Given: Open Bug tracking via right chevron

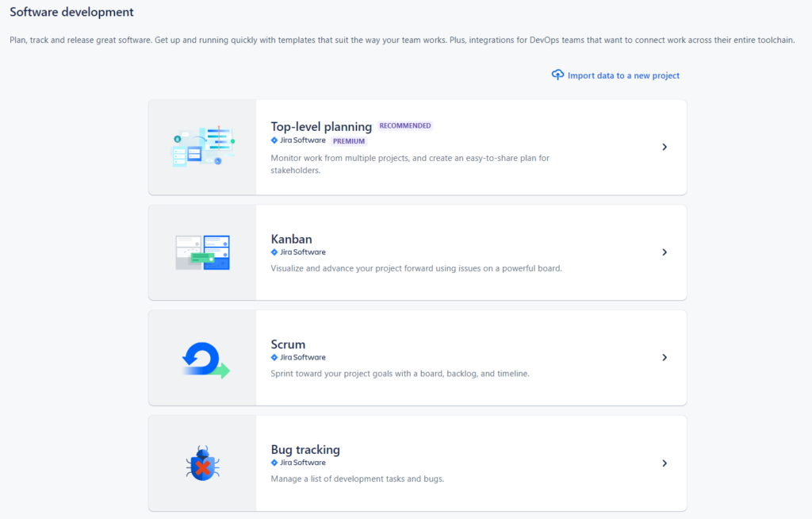Looking at the screenshot, I should pos(665,463).
